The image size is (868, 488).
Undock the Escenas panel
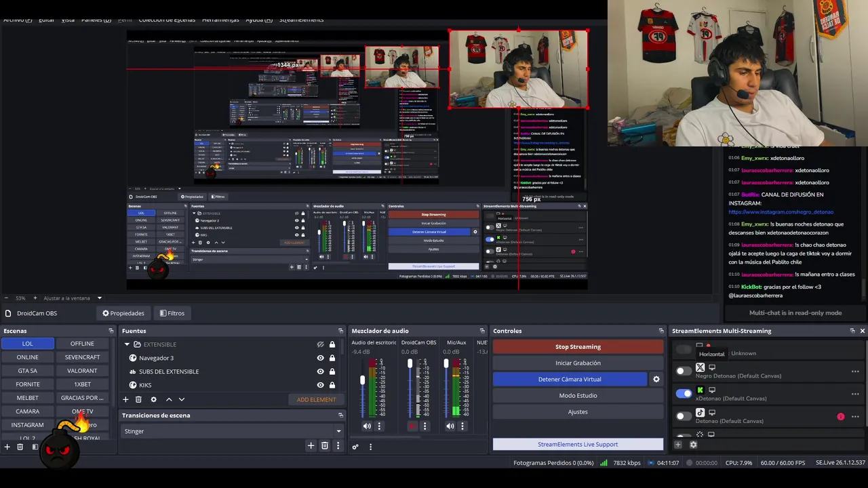(x=111, y=331)
